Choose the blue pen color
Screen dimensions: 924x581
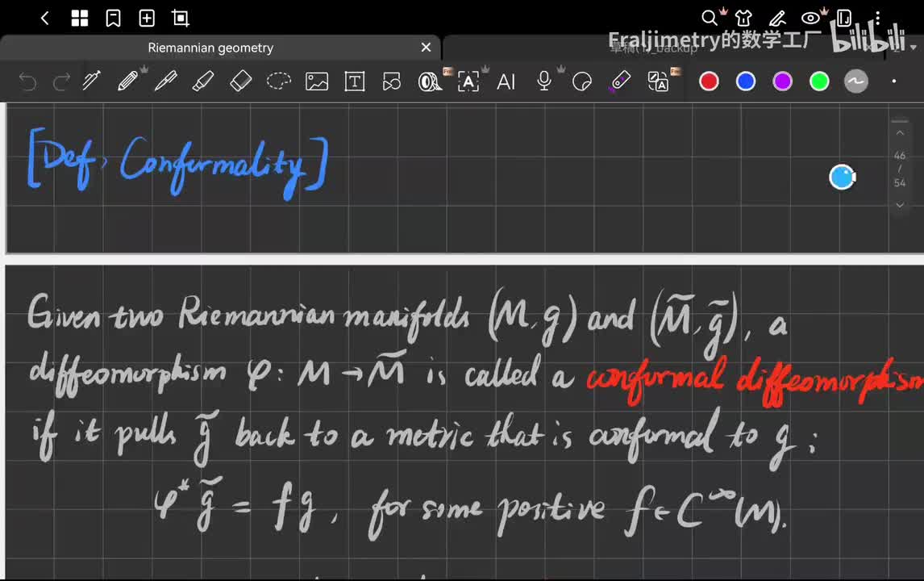pos(746,82)
